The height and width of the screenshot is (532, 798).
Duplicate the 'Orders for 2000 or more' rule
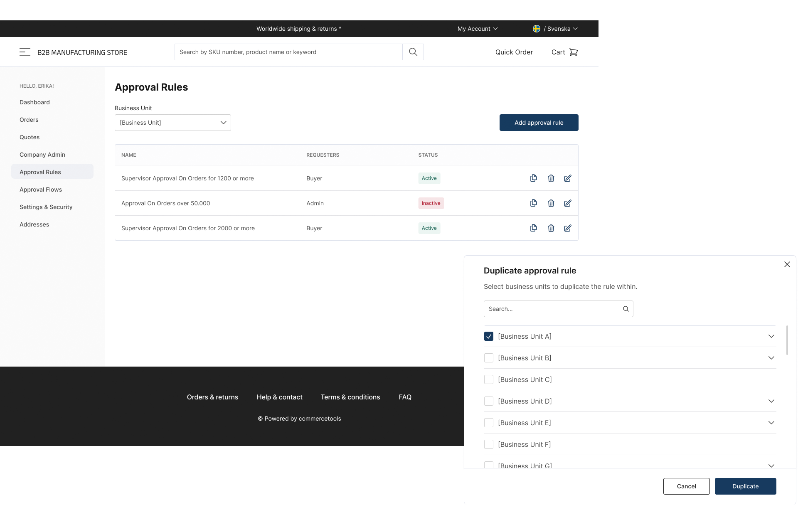point(534,228)
